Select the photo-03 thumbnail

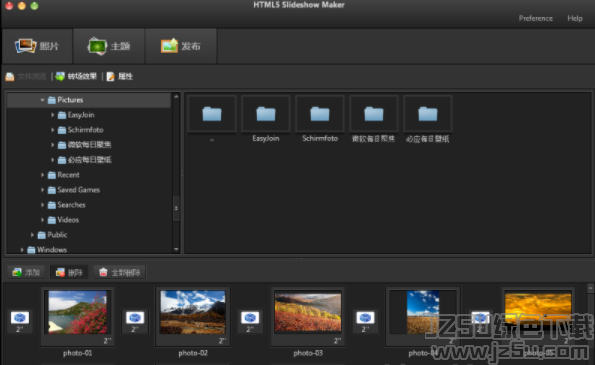coord(308,312)
